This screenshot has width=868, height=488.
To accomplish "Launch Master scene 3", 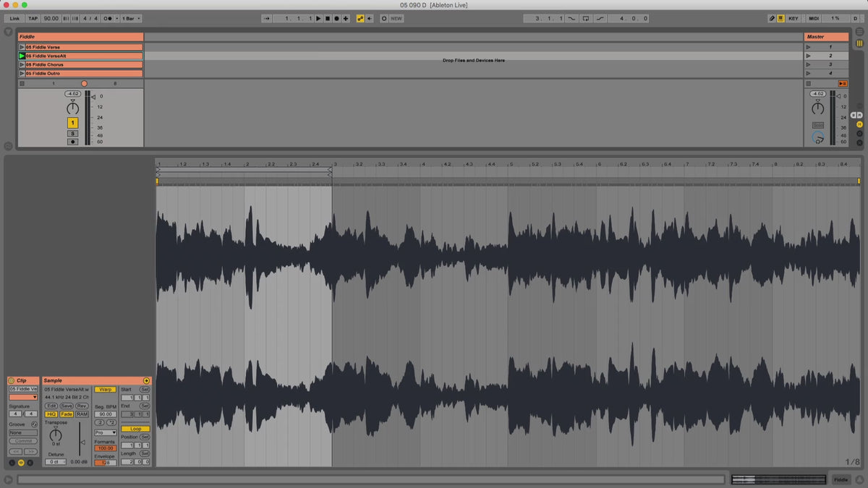I will click(x=808, y=64).
